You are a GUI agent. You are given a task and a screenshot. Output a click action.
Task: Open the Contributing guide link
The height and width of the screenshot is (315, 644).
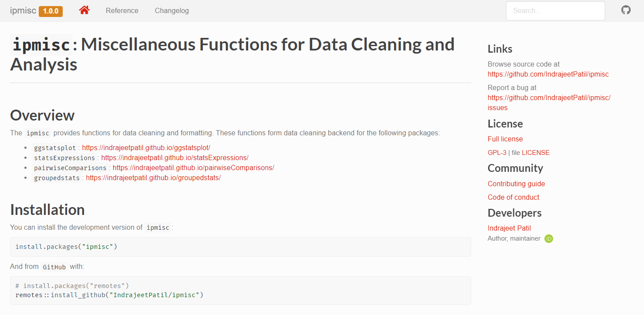click(516, 184)
